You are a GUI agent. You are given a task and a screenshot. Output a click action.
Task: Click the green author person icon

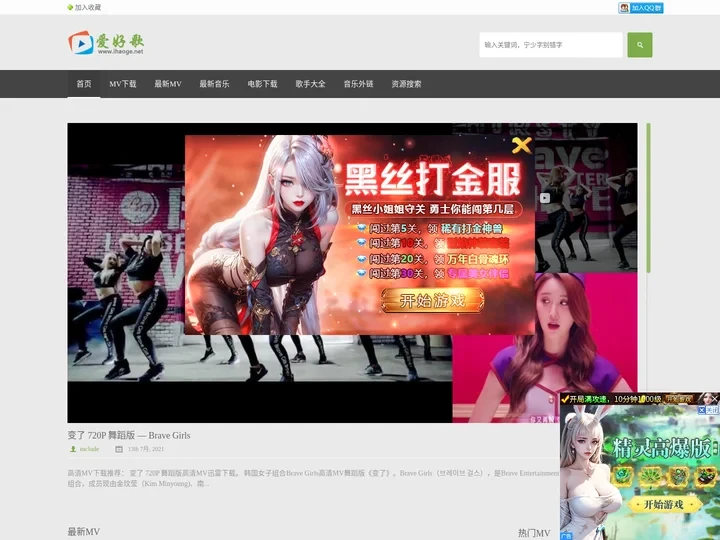[x=73, y=449]
